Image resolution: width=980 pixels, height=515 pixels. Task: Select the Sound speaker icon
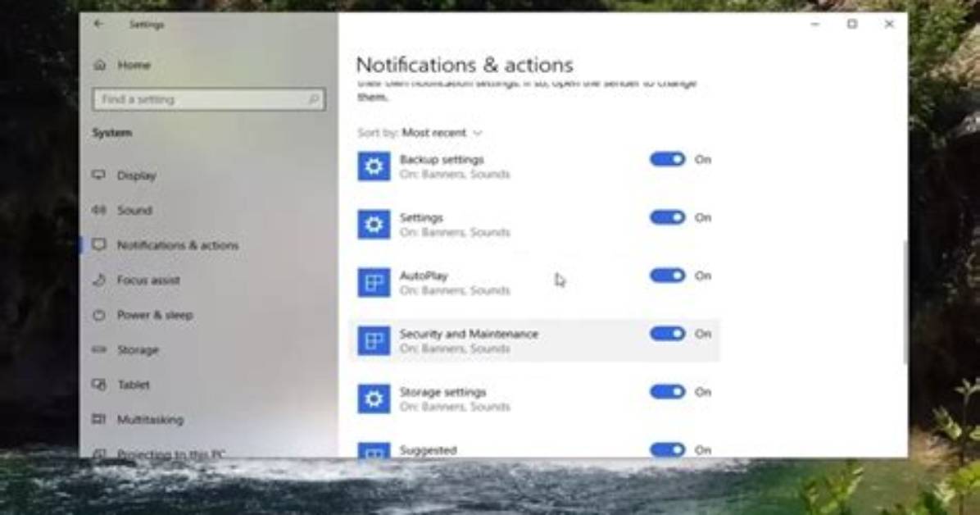click(99, 210)
